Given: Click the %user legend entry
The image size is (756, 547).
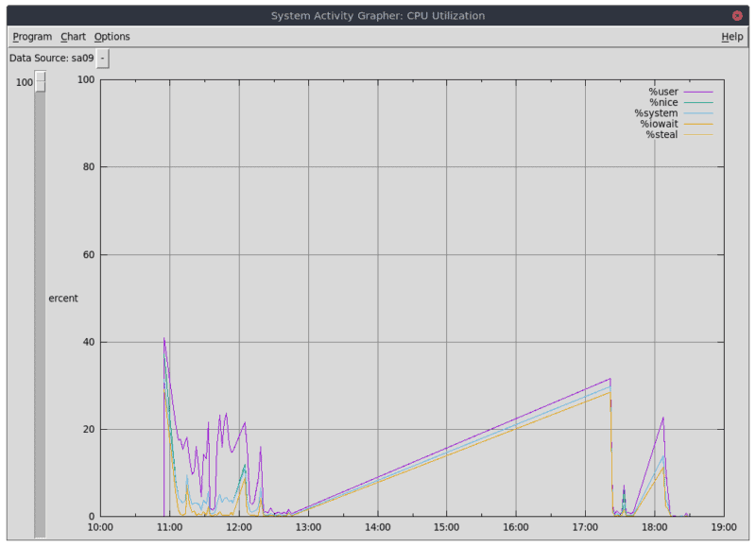Looking at the screenshot, I should (x=662, y=92).
